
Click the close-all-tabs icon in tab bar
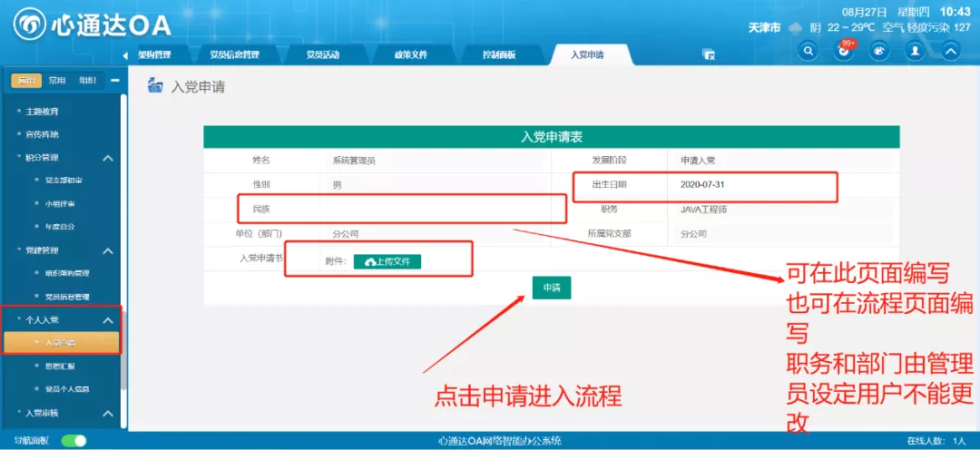pyautogui.click(x=709, y=55)
